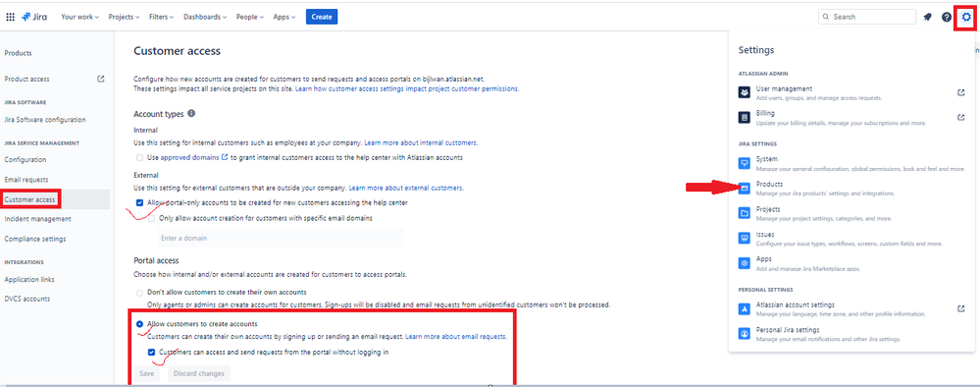The height and width of the screenshot is (387, 980).
Task: Open the notifications icon in the top bar
Action: 927,17
